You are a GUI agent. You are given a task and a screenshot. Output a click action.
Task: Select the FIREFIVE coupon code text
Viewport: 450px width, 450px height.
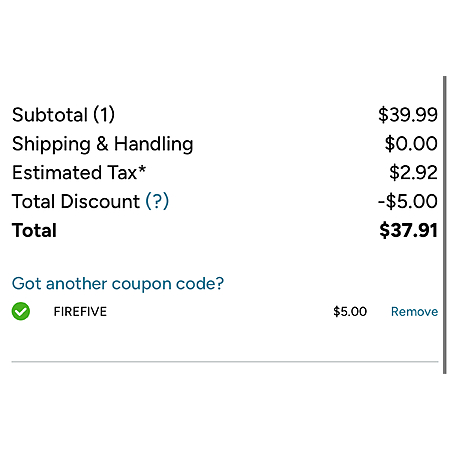[80, 312]
